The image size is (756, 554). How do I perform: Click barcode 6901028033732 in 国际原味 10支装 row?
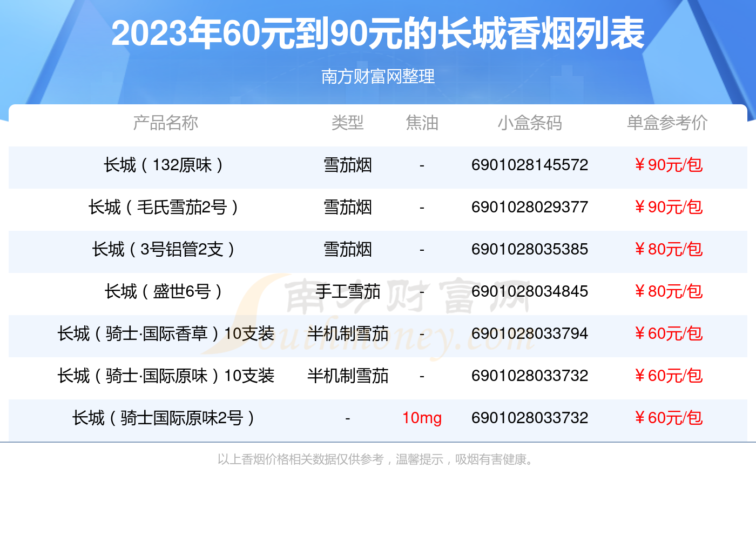pyautogui.click(x=530, y=376)
